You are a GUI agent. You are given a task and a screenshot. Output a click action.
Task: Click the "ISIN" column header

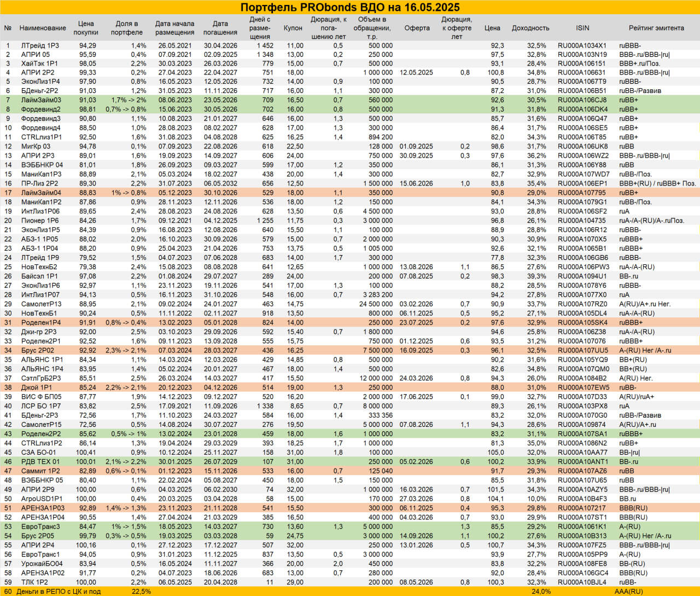[582, 28]
